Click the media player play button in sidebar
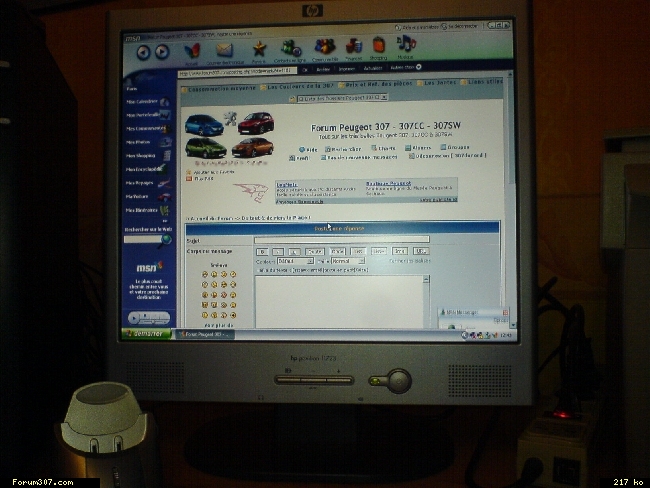 point(133,318)
